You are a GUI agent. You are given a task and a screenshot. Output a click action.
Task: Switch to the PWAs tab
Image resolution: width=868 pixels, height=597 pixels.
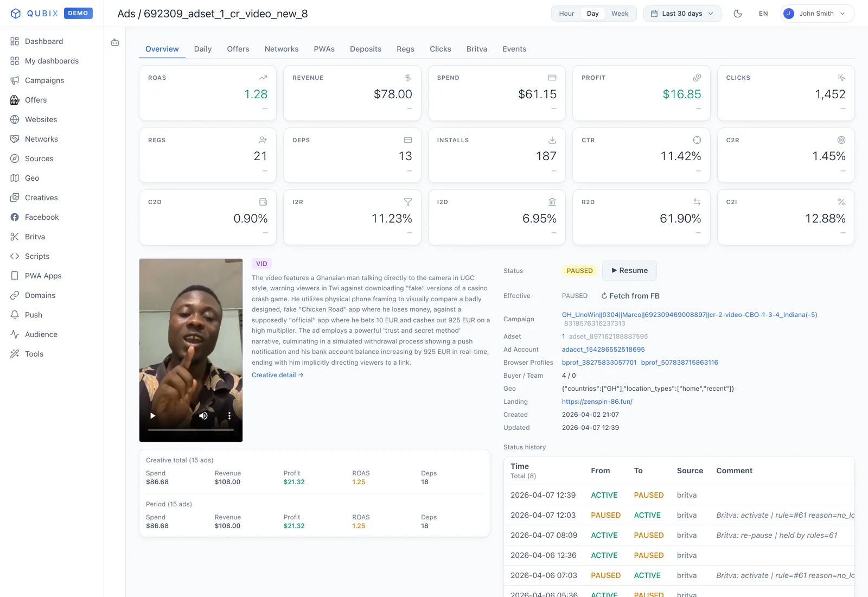pyautogui.click(x=324, y=49)
